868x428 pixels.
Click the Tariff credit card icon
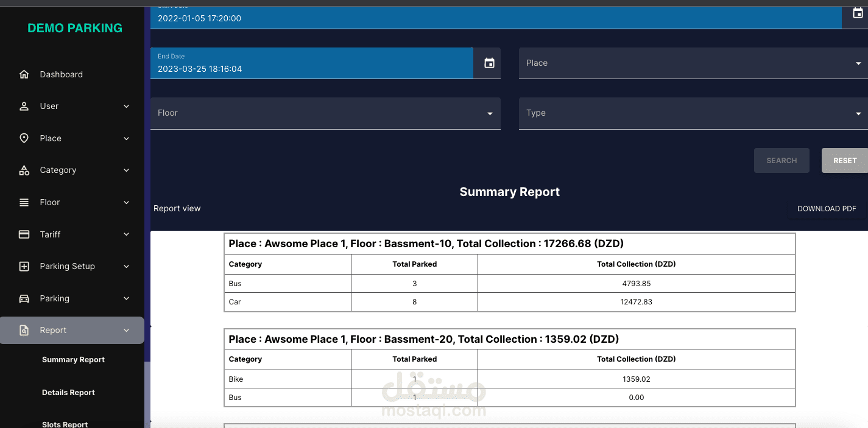coord(24,234)
